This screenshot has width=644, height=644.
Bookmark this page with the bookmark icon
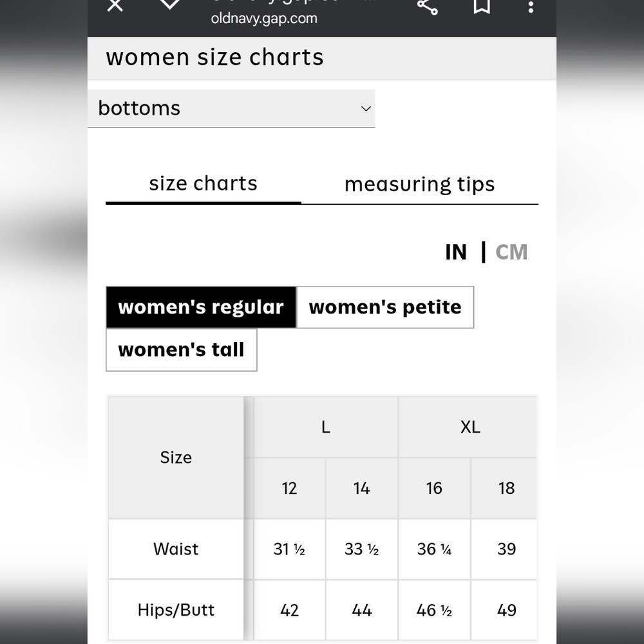point(481,6)
